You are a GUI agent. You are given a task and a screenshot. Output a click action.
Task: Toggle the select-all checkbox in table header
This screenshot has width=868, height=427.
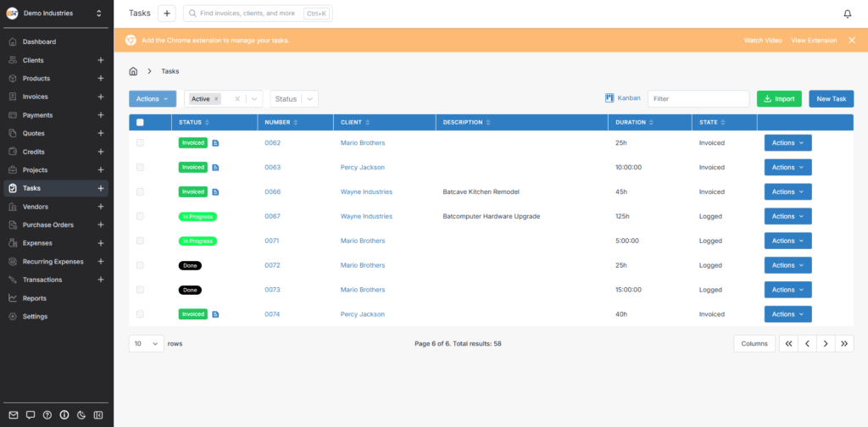click(x=141, y=123)
